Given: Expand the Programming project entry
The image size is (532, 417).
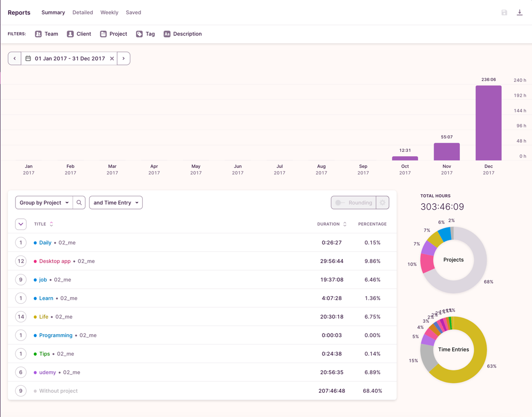Looking at the screenshot, I should click(x=21, y=335).
